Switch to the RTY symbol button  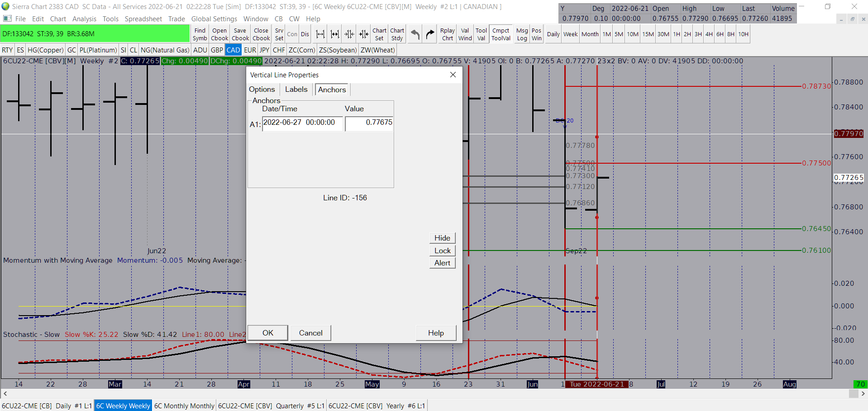pyautogui.click(x=7, y=50)
